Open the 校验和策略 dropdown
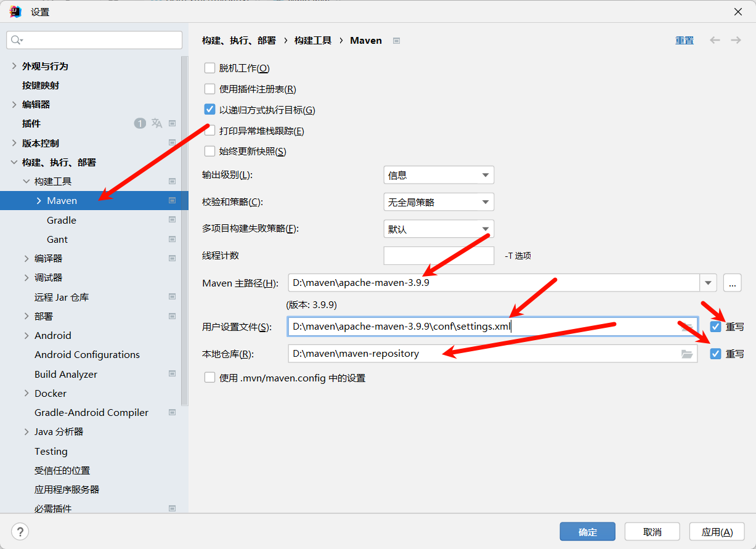756x549 pixels. (439, 201)
